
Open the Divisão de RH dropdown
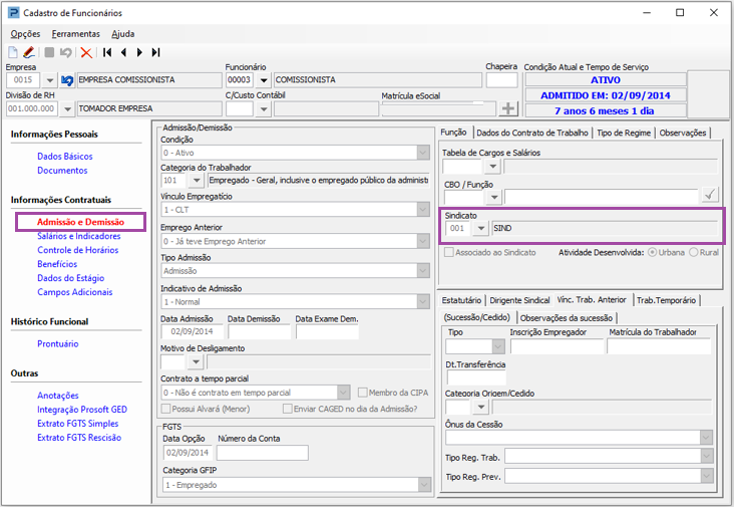(x=67, y=109)
